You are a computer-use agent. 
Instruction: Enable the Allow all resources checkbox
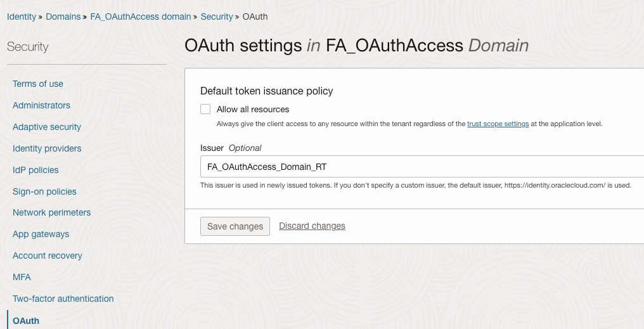(x=205, y=109)
